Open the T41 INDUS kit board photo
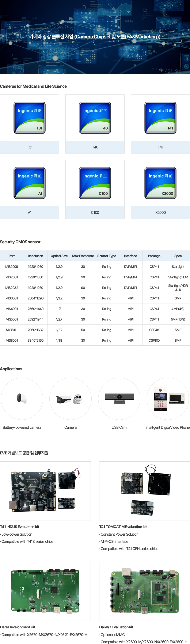This screenshot has height=644, width=190. click(x=45, y=491)
